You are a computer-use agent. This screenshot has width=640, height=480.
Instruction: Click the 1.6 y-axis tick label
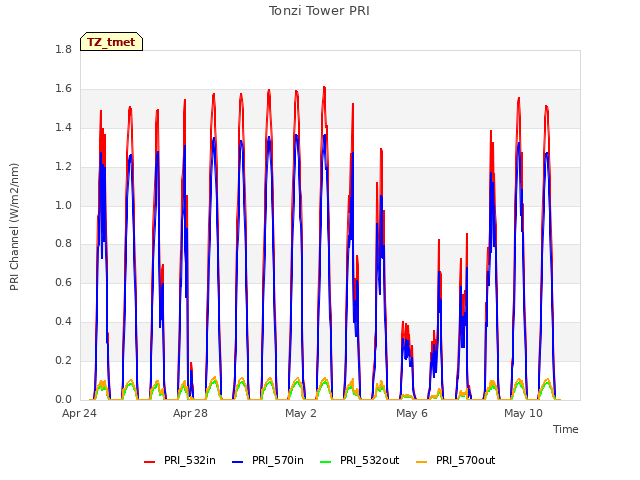[63, 89]
